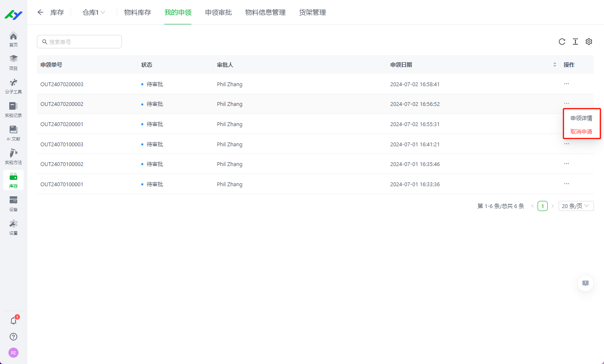The image size is (604, 364).
Task: Sort by 申领日期 column sorter arrows
Action: [x=555, y=65]
